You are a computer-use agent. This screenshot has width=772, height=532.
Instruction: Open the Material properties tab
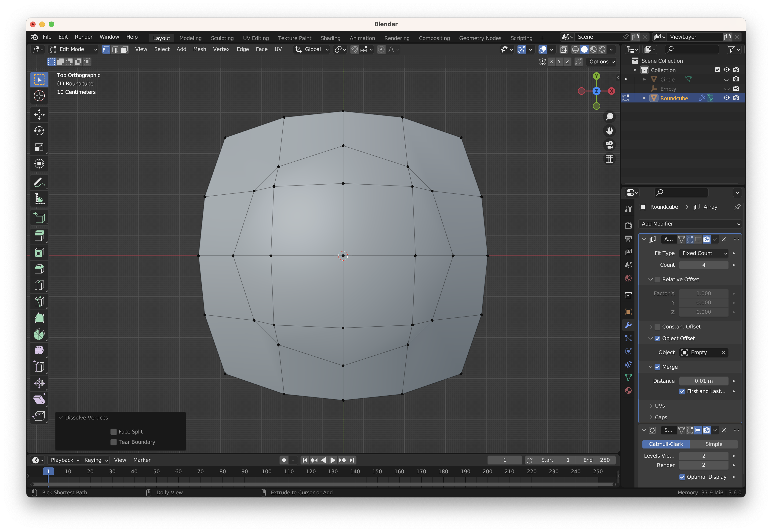tap(628, 390)
